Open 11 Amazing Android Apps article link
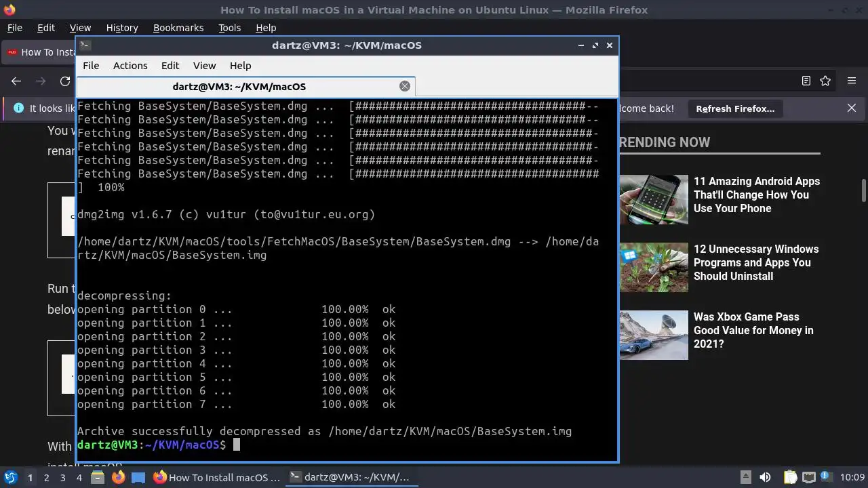868x488 pixels. (757, 195)
